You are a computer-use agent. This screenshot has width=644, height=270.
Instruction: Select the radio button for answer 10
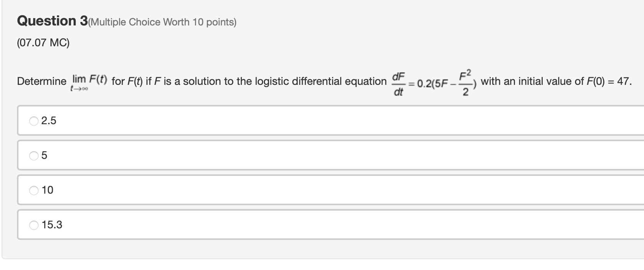pyautogui.click(x=33, y=190)
